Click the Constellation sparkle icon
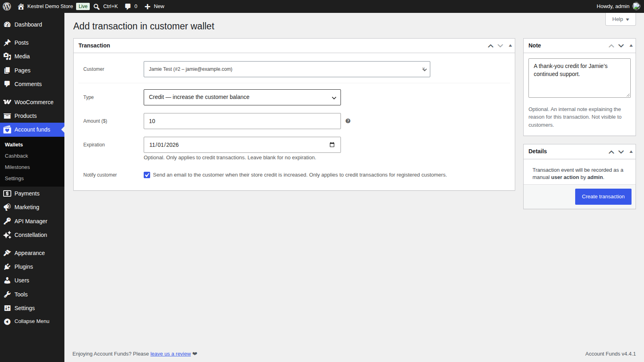 (x=7, y=235)
